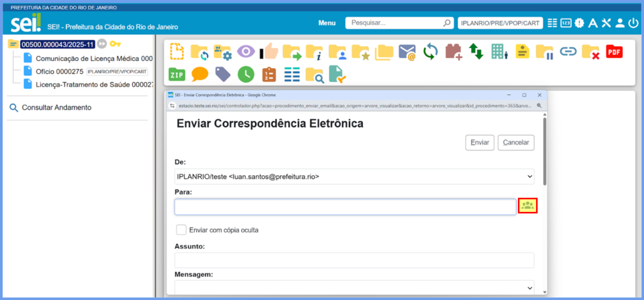The height and width of the screenshot is (300, 644).
Task: Click the green clock icon
Action: (245, 75)
